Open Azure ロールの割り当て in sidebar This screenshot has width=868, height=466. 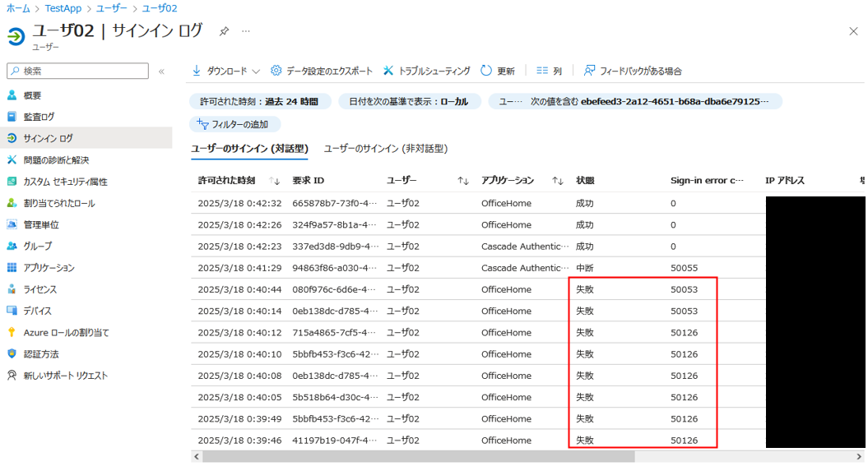click(x=66, y=333)
